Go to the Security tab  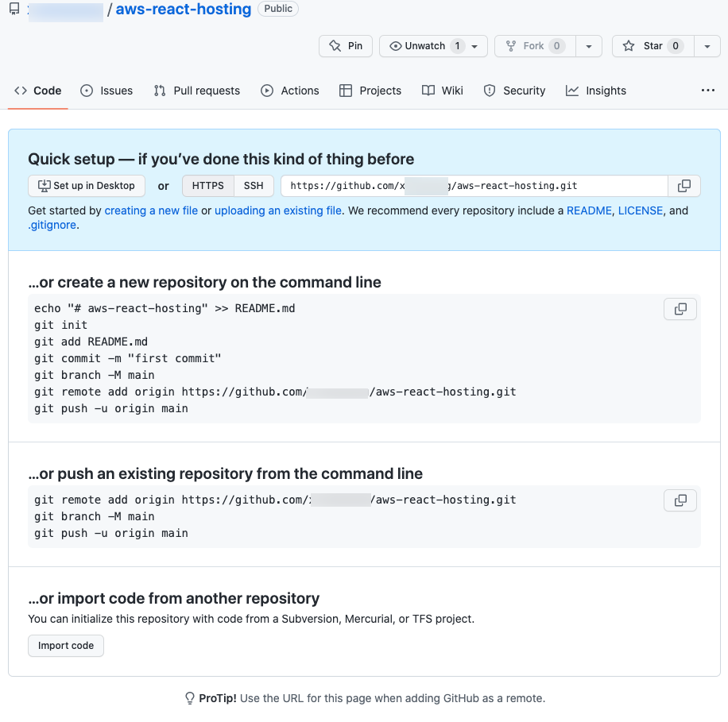pos(514,91)
